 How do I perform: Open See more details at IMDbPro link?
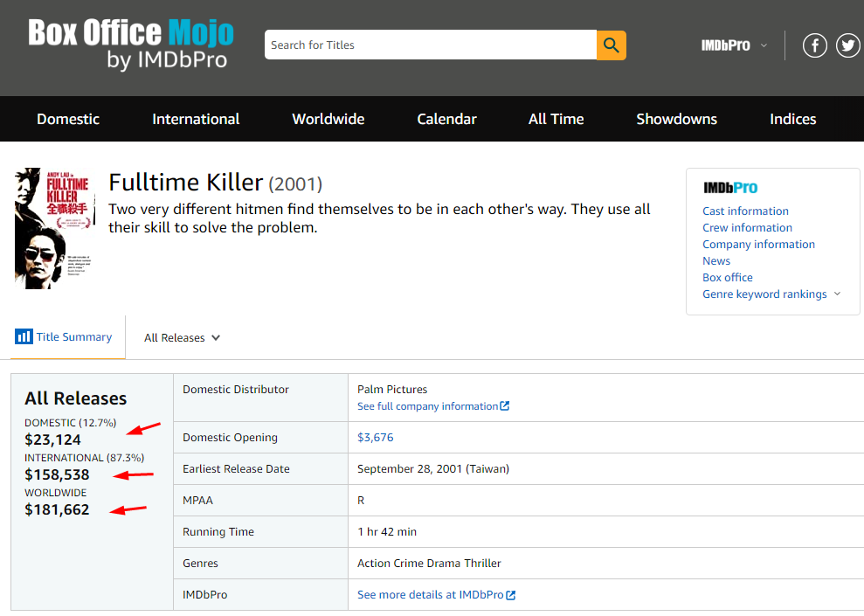436,595
